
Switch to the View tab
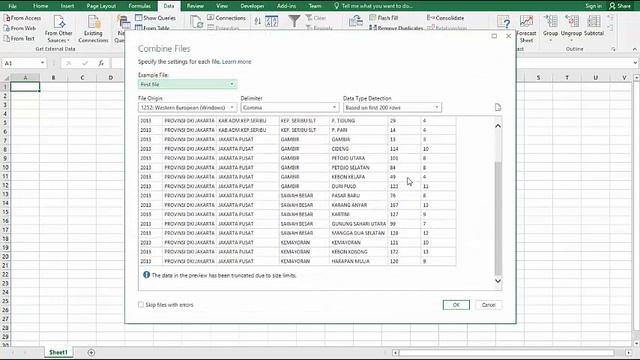coord(222,6)
